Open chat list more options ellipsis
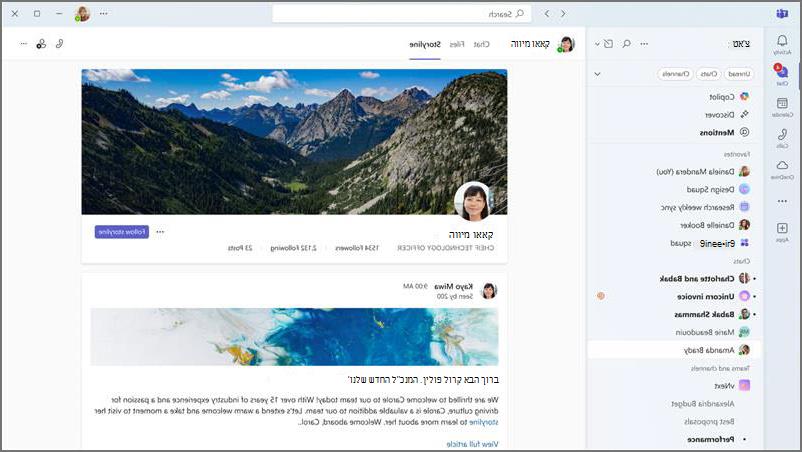The width and height of the screenshot is (802, 452). pyautogui.click(x=644, y=44)
